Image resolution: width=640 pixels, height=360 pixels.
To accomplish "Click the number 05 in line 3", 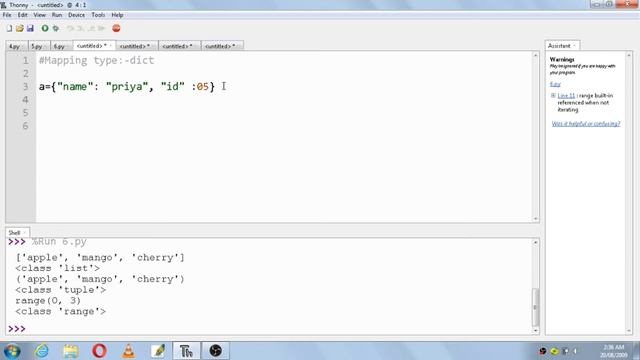I will tap(202, 87).
